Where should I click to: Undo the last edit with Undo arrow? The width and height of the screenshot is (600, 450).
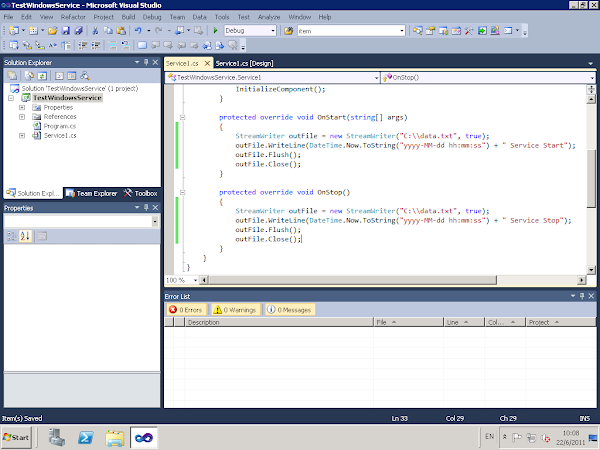click(x=138, y=31)
